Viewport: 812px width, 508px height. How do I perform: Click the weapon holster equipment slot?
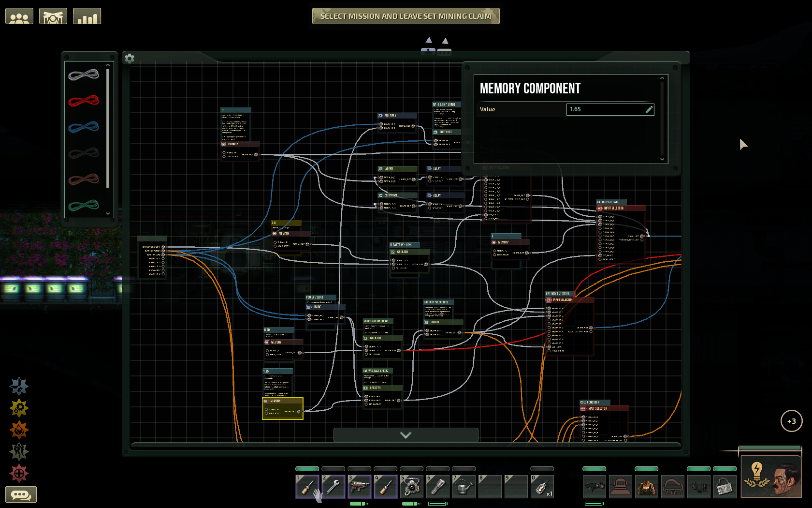click(x=594, y=486)
